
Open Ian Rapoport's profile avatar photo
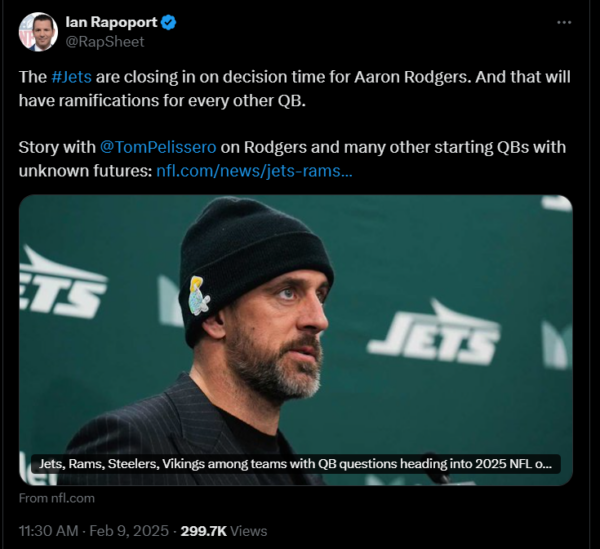click(38, 32)
